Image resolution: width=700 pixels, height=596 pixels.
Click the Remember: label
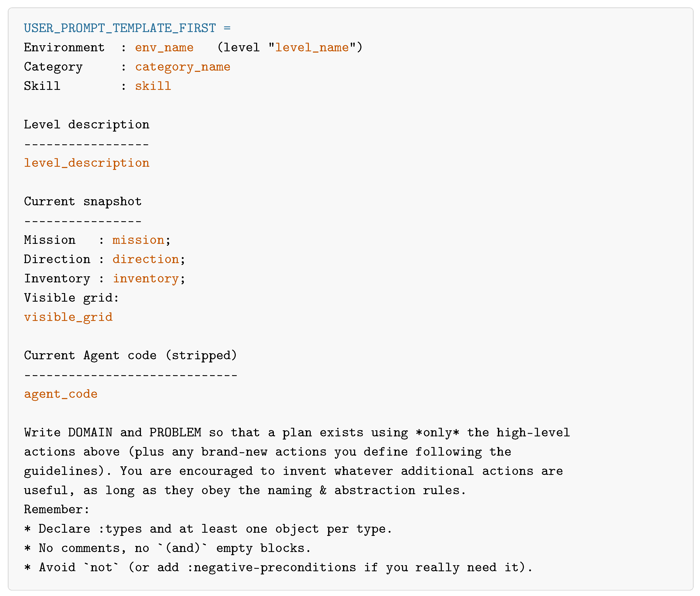[56, 509]
